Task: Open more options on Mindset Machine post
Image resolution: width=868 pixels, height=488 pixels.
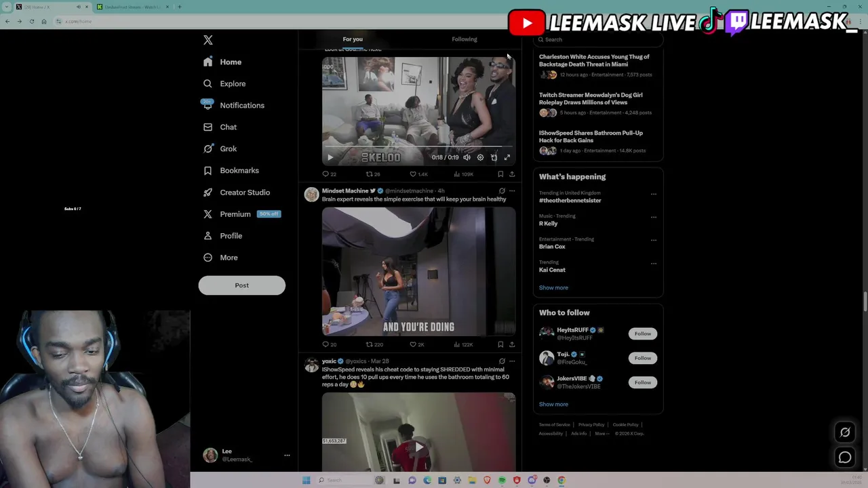Action: pyautogui.click(x=512, y=191)
